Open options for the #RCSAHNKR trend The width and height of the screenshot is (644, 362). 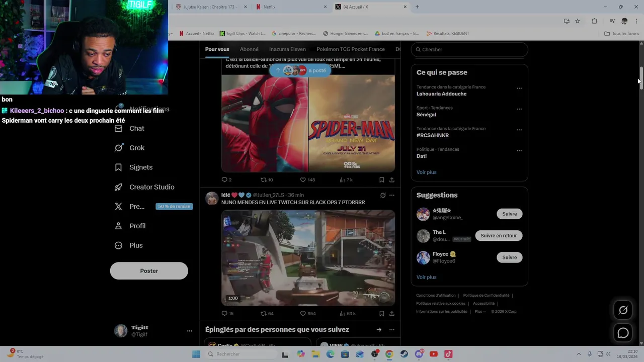tap(519, 130)
